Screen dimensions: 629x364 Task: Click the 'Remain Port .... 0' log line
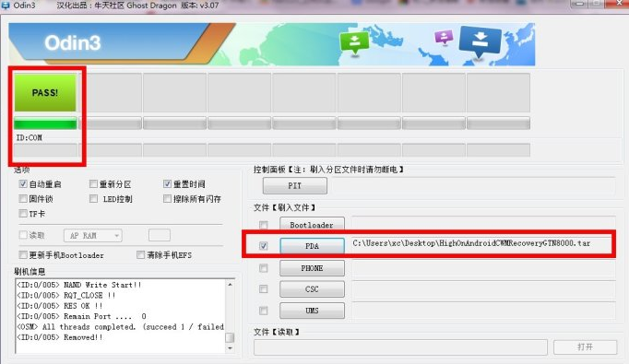pos(81,316)
